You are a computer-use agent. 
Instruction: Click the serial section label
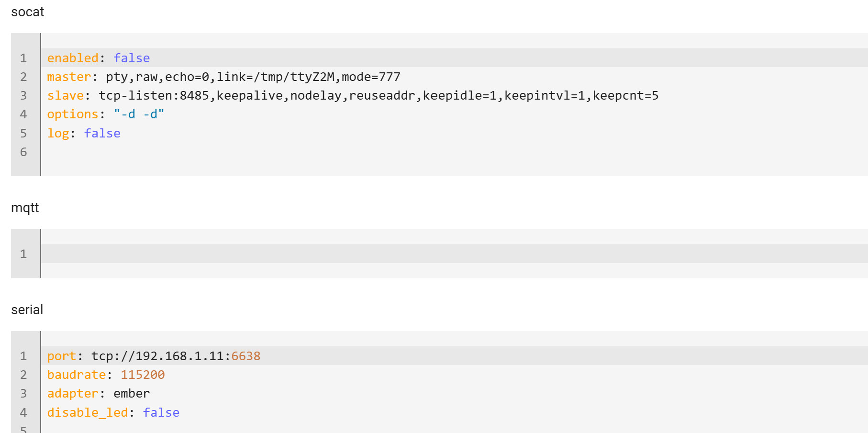pos(27,310)
